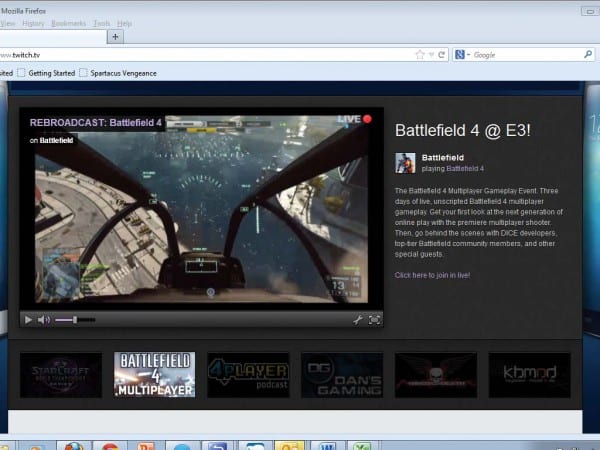Viewport: 600px width, 450px height.
Task: Select the Dan's Gaming thumbnail
Action: (342, 375)
